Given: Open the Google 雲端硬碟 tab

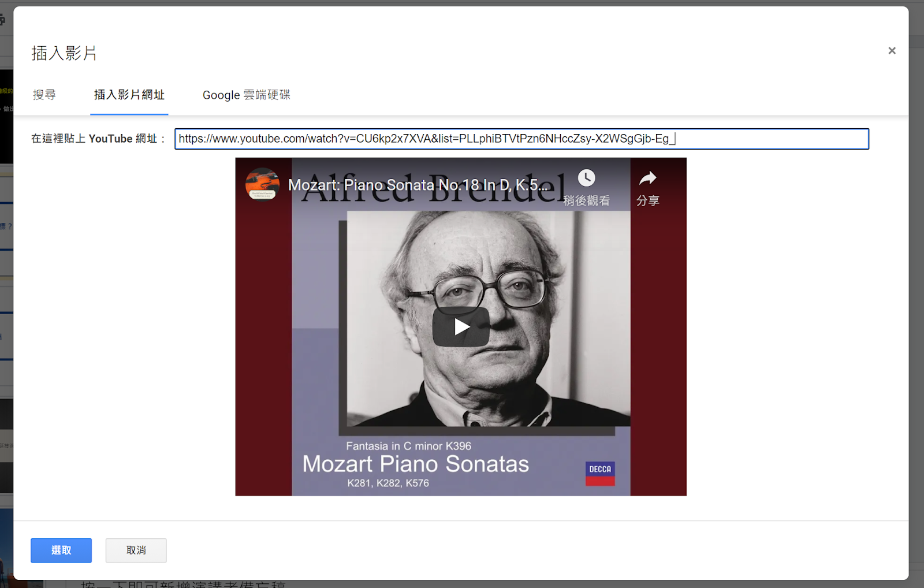Looking at the screenshot, I should point(247,95).
